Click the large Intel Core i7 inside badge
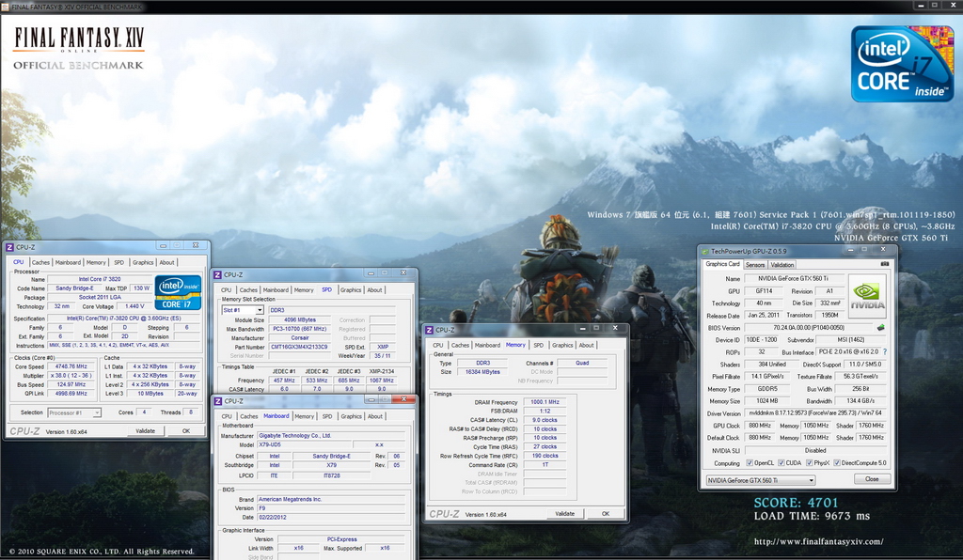This screenshot has width=963, height=560. pos(902,64)
